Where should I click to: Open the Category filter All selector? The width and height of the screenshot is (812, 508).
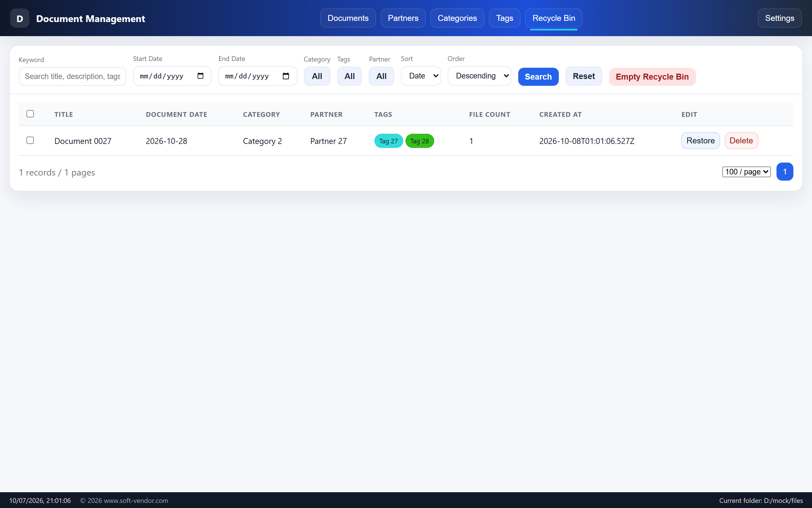[x=317, y=76]
